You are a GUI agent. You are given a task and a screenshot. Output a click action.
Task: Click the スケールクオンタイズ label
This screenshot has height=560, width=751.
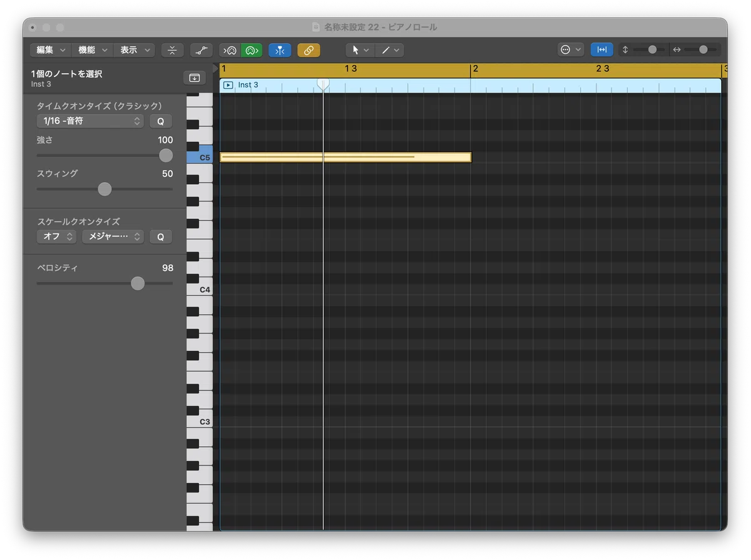[x=78, y=221]
